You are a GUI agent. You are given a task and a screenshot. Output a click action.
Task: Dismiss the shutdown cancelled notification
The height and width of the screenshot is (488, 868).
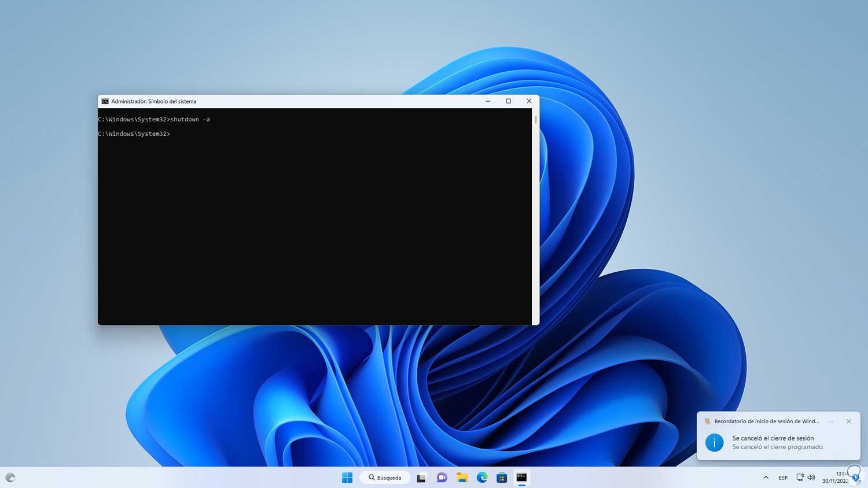pos(849,422)
